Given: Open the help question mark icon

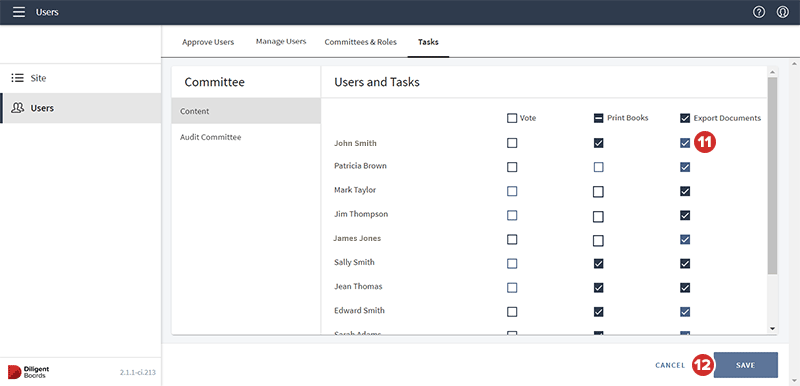Looking at the screenshot, I should point(759,12).
